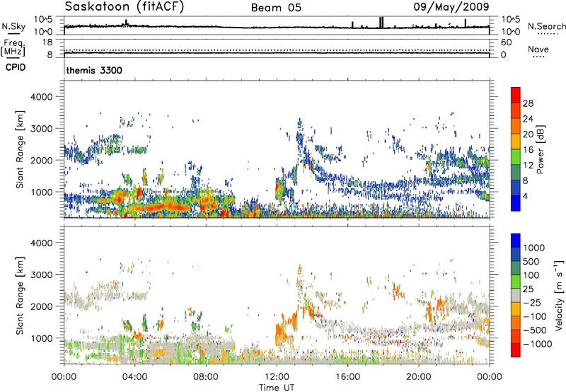Click the '20' label on Power colorbar
Screen dimensions: 566x392
pos(528,134)
